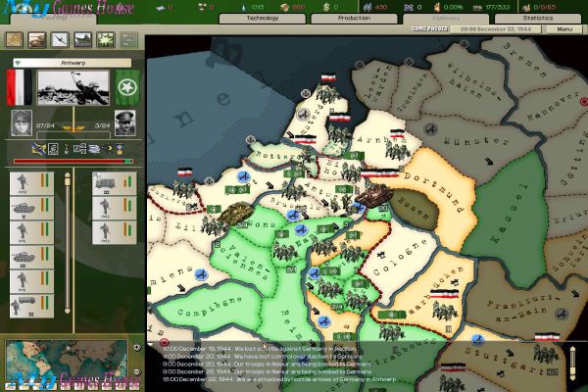Click the world minimap
This screenshot has height=392, width=588.
pos(67,361)
